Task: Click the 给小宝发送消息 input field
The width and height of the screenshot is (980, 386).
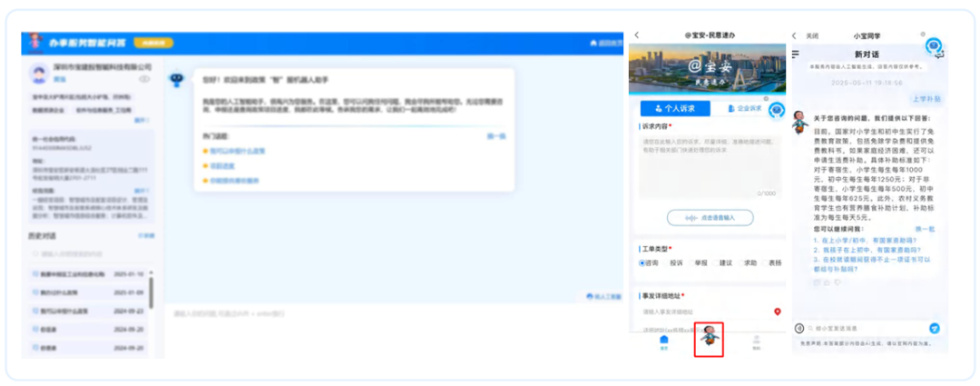Action: coord(866,329)
